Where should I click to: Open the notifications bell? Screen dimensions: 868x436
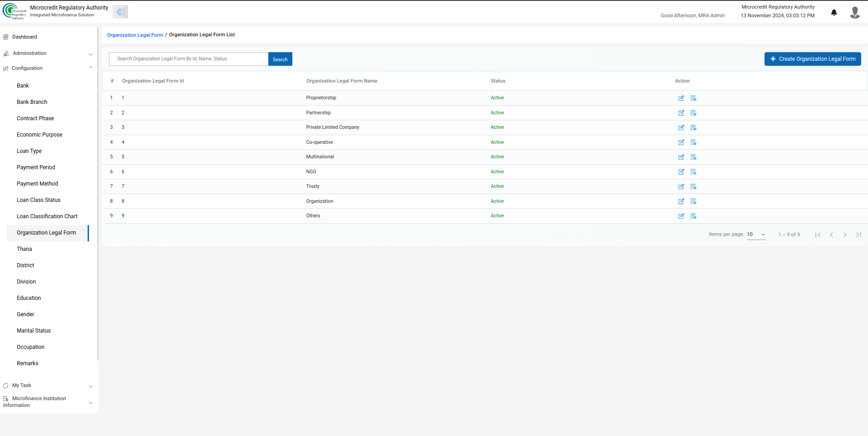pos(834,12)
